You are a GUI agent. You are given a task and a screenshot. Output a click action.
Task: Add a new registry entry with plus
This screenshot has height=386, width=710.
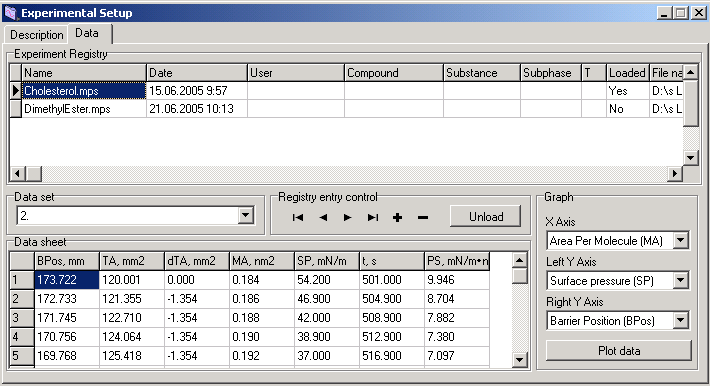point(398,217)
